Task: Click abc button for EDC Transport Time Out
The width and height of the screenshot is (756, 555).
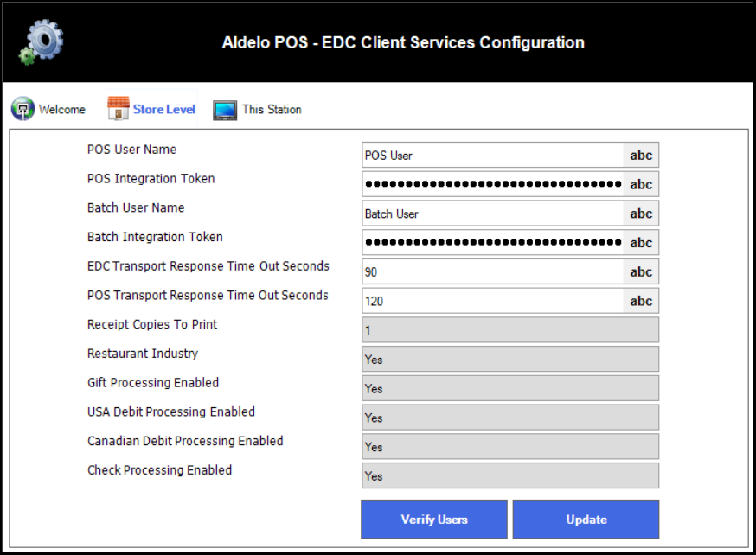Action: 641,271
